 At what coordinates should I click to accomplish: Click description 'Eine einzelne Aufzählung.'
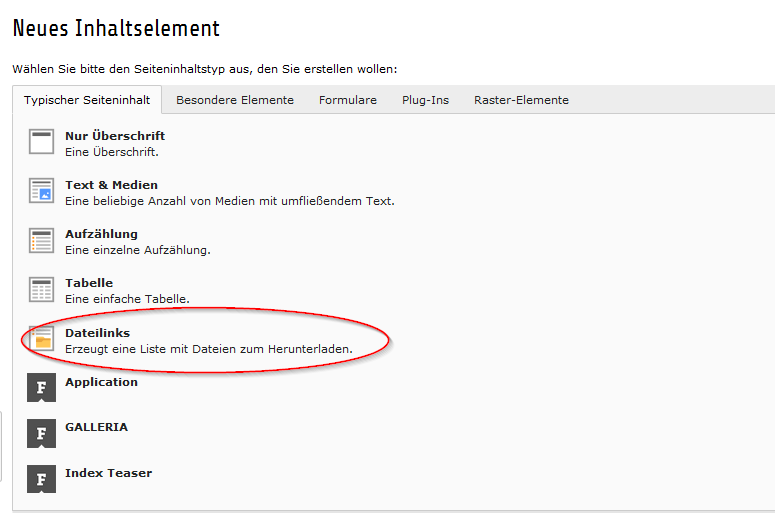click(137, 250)
